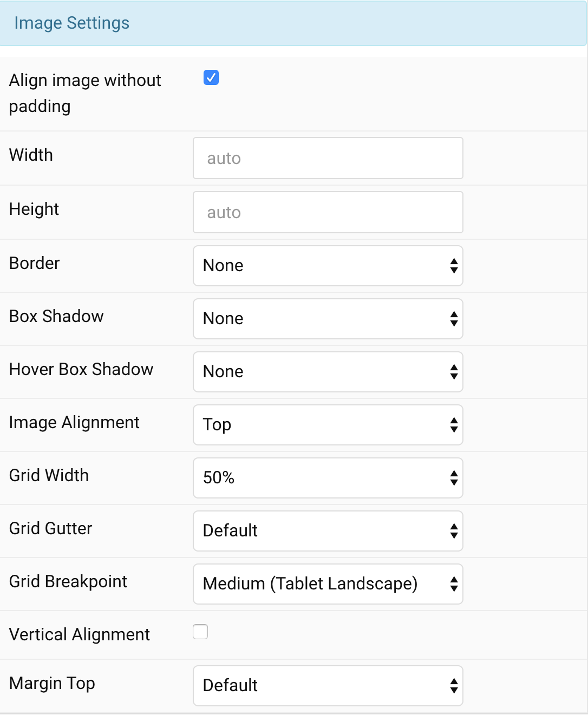Click the Border dropdown arrow icon
The height and width of the screenshot is (715, 588).
tap(454, 266)
